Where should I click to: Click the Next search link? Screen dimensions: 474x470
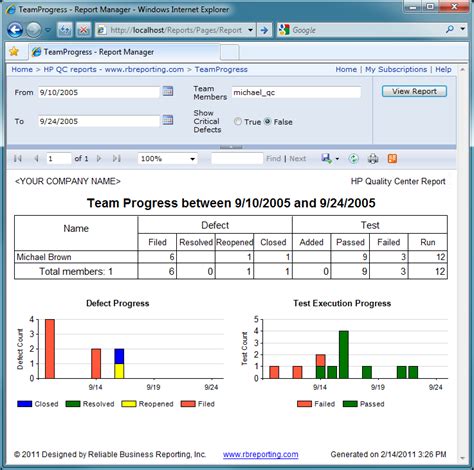[x=297, y=159]
